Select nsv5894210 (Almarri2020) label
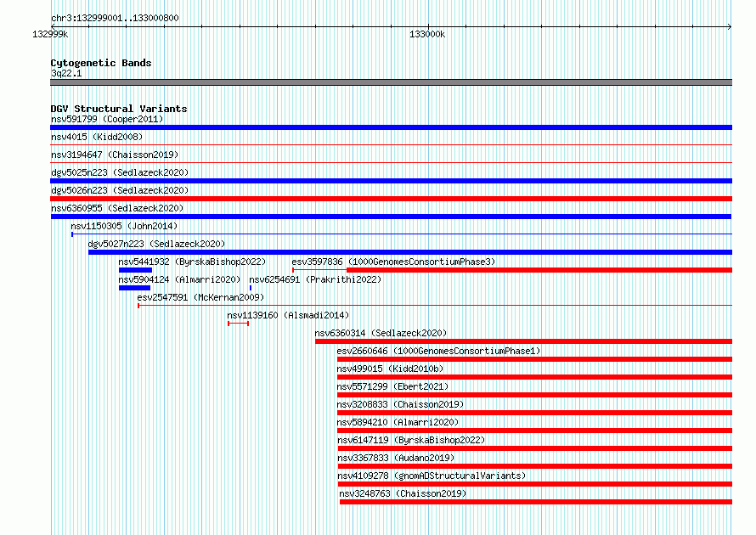 click(x=398, y=422)
